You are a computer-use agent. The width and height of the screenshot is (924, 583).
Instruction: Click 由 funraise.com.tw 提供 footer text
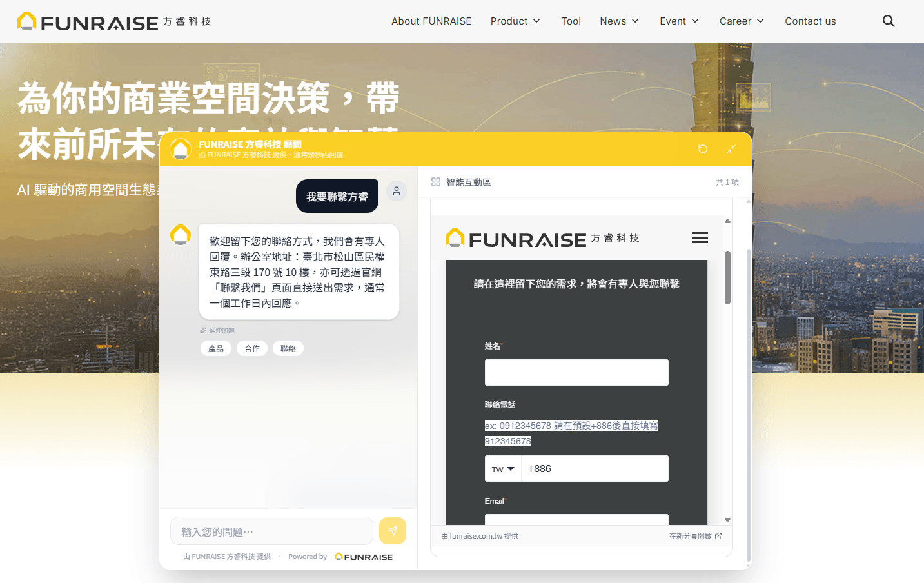click(x=480, y=536)
